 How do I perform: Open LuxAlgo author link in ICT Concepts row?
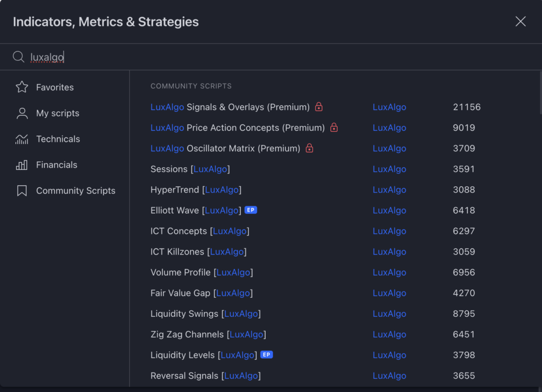tap(389, 231)
